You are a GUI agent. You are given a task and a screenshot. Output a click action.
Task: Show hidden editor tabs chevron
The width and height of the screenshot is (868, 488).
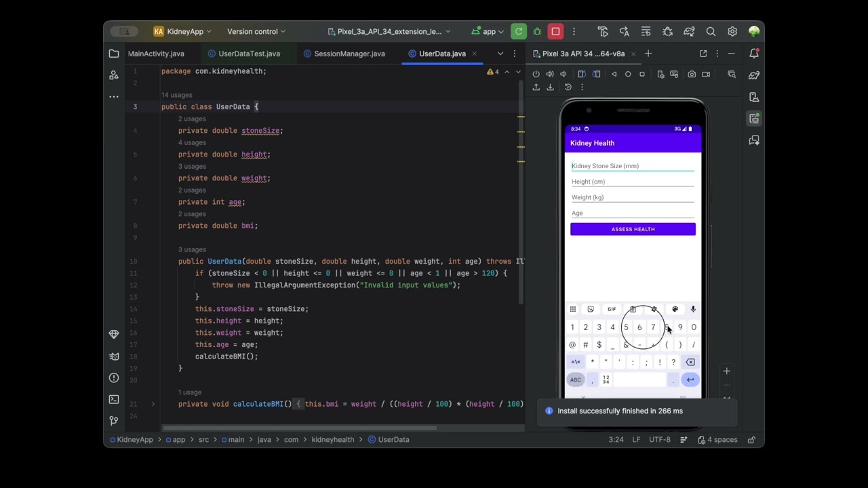(500, 54)
